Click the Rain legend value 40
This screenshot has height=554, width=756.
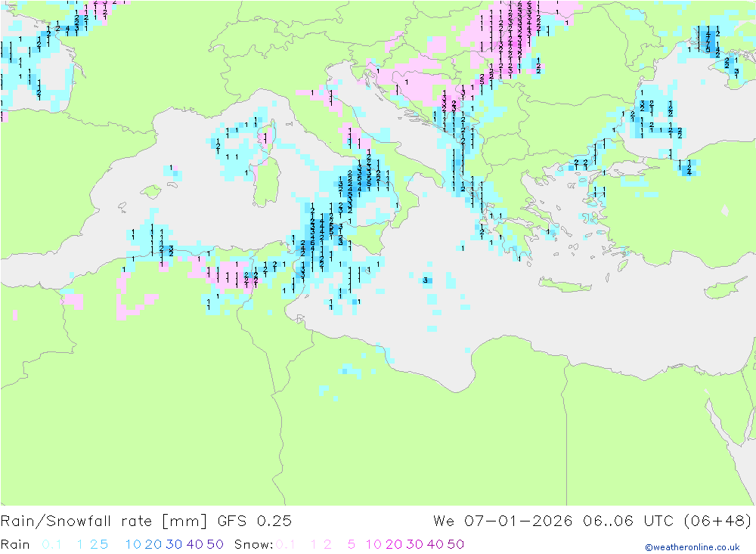[195, 544]
